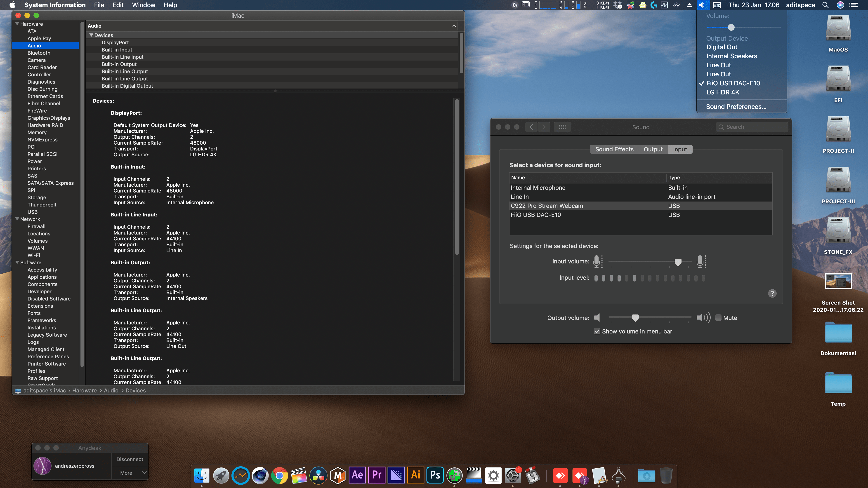Select FiiO USB DAC-E10 in volume menu
This screenshot has height=488, width=868.
733,83
